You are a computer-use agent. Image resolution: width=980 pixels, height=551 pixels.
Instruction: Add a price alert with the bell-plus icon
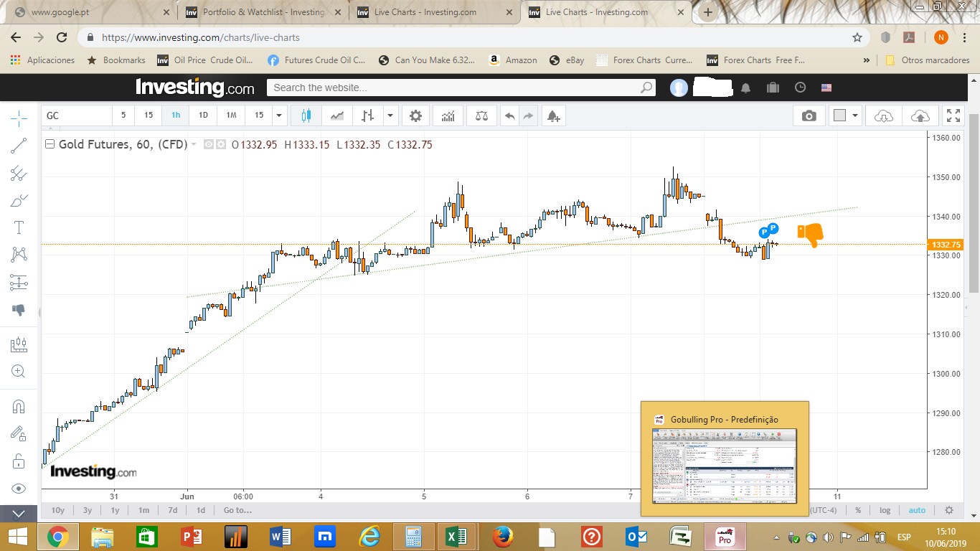tap(552, 116)
